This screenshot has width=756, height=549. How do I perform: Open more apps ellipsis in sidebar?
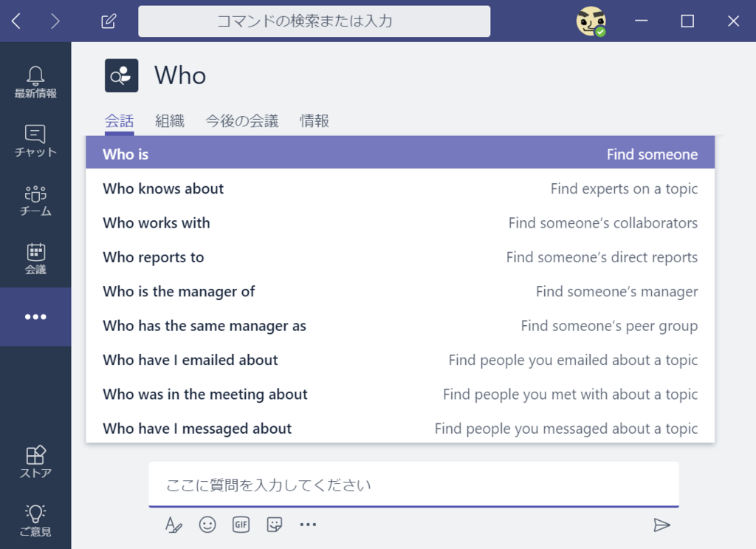pos(35,317)
